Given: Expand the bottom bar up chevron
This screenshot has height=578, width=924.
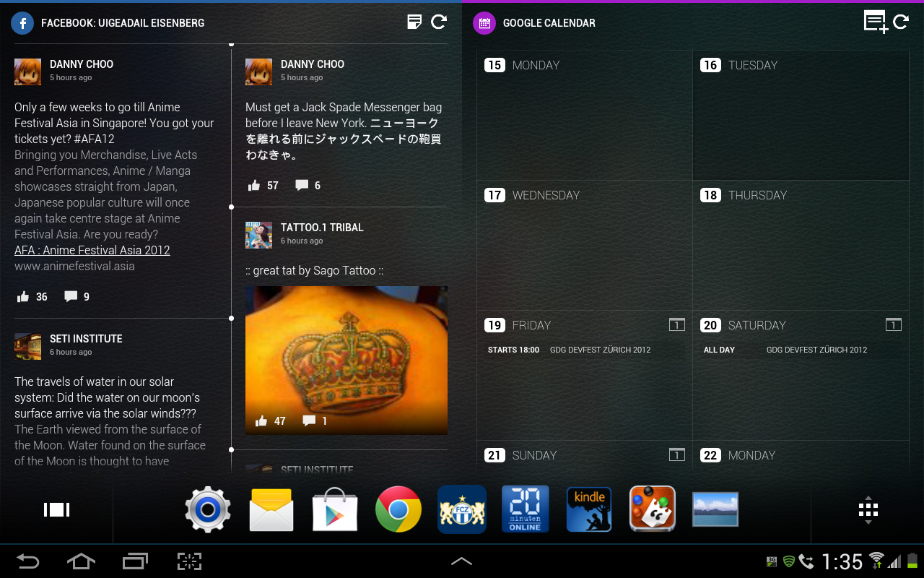Looking at the screenshot, I should pos(462,561).
